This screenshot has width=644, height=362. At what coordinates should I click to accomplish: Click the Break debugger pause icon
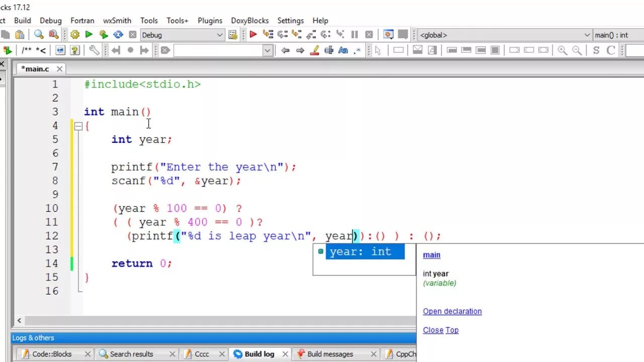point(355,35)
